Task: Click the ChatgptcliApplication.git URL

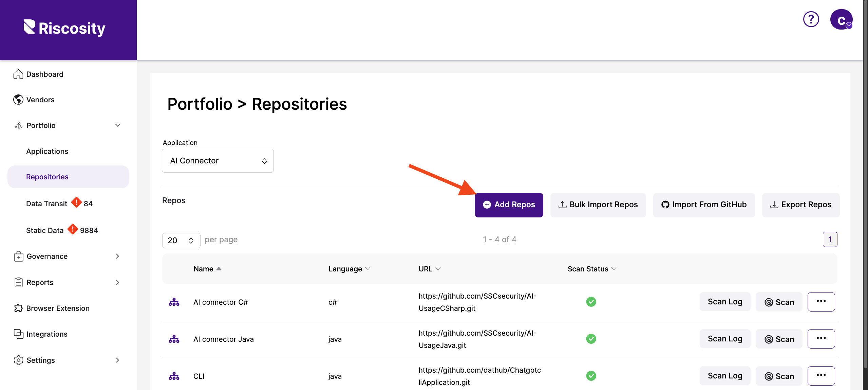Action: (x=480, y=376)
